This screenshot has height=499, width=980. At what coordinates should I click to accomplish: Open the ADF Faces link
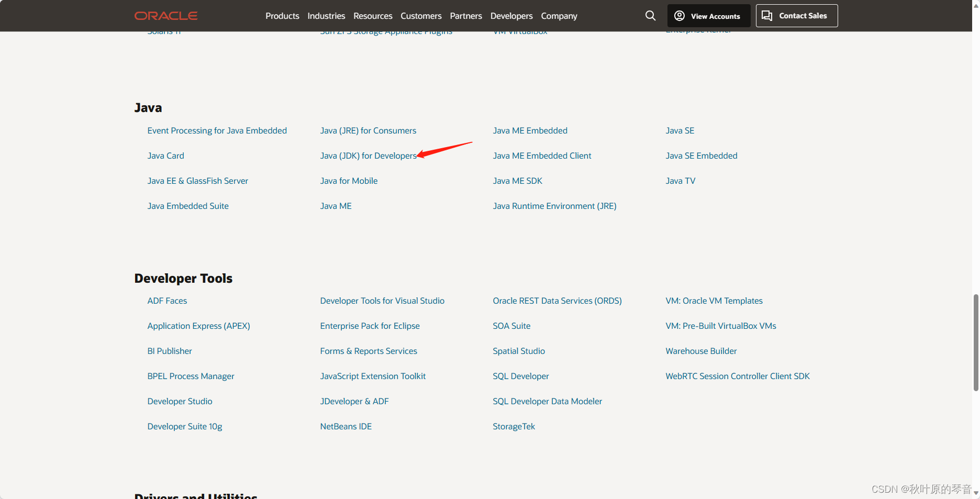167,301
